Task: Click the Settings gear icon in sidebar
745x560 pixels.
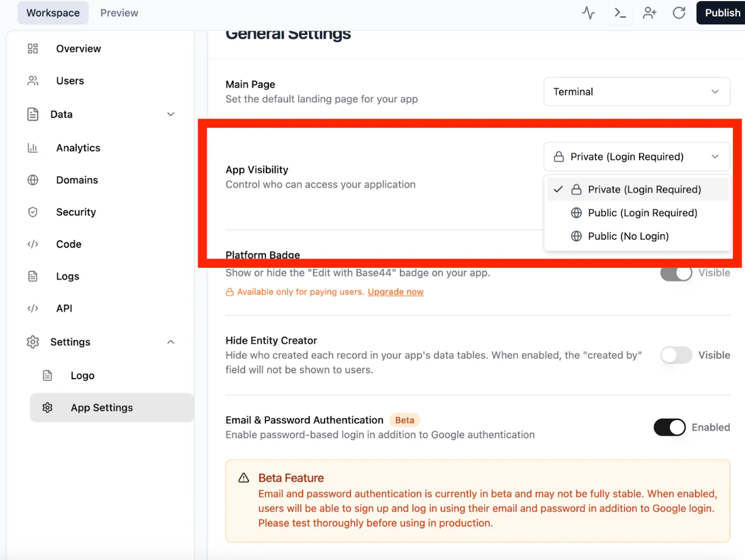Action: [x=33, y=342]
